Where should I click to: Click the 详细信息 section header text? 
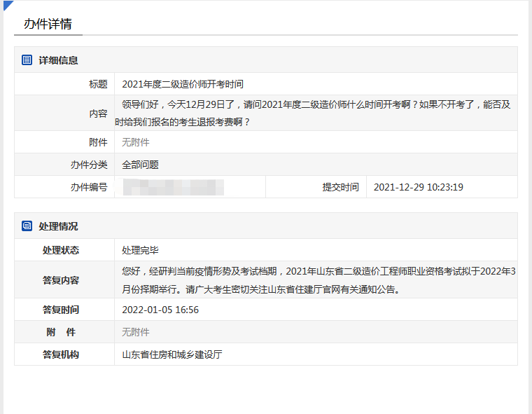[58, 60]
